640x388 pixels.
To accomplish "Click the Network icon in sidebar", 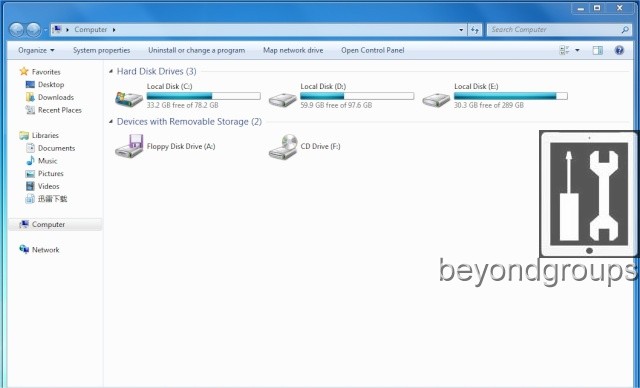I will pyautogui.click(x=24, y=249).
